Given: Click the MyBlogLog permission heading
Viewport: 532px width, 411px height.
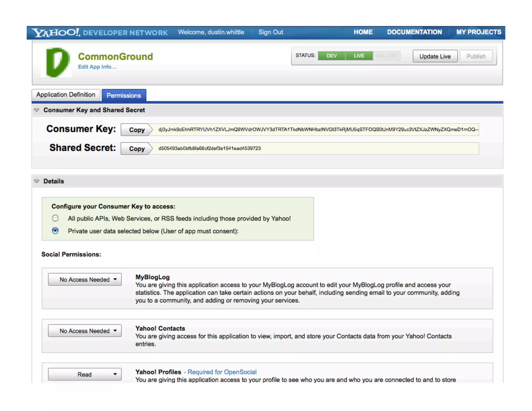Looking at the screenshot, I should (152, 277).
